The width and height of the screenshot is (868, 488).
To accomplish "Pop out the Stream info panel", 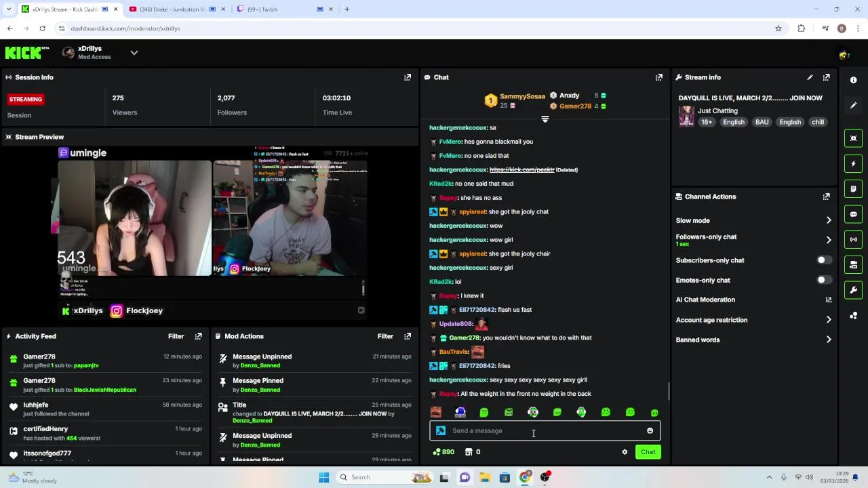I will point(826,77).
